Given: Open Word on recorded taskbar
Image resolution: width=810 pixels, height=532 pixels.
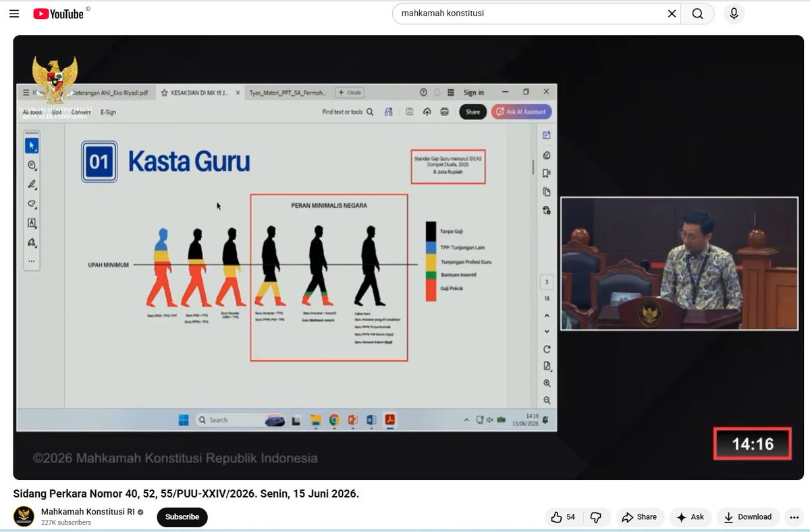Looking at the screenshot, I should 371,420.
